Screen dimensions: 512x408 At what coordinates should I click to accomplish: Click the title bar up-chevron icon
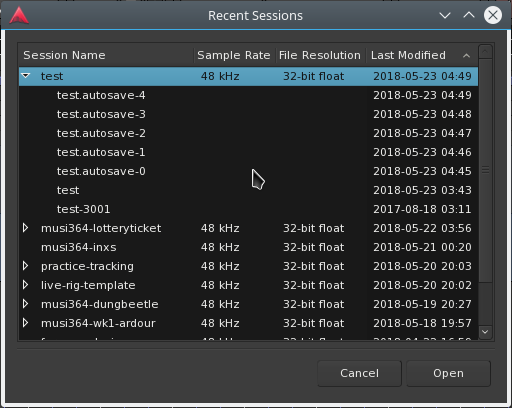(469, 15)
